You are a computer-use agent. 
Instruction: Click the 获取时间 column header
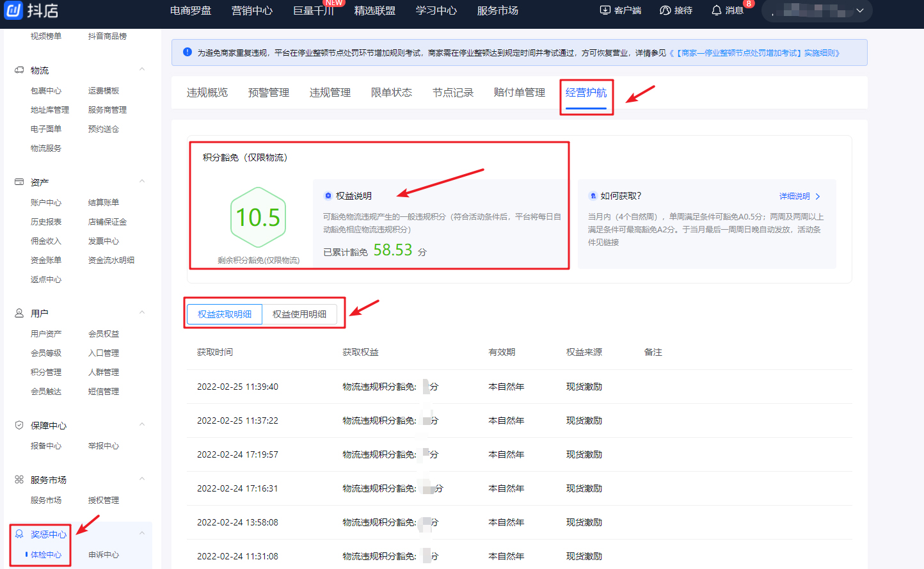215,353
